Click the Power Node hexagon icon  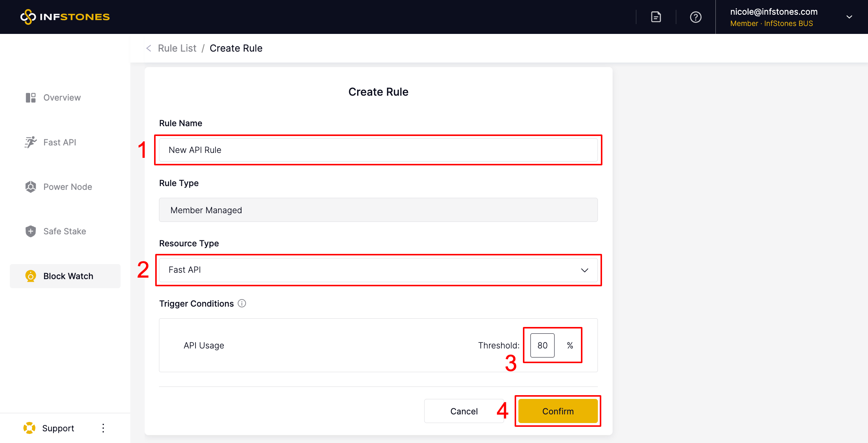pyautogui.click(x=31, y=187)
